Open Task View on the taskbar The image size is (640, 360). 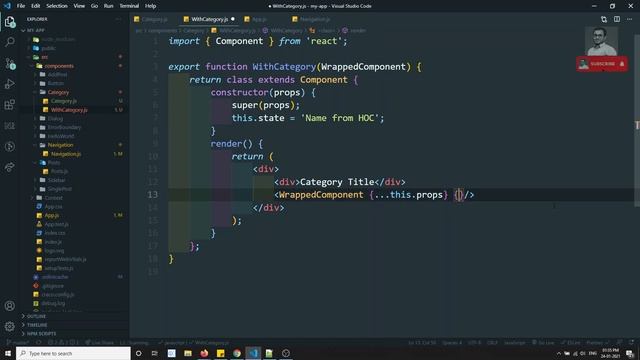click(155, 353)
